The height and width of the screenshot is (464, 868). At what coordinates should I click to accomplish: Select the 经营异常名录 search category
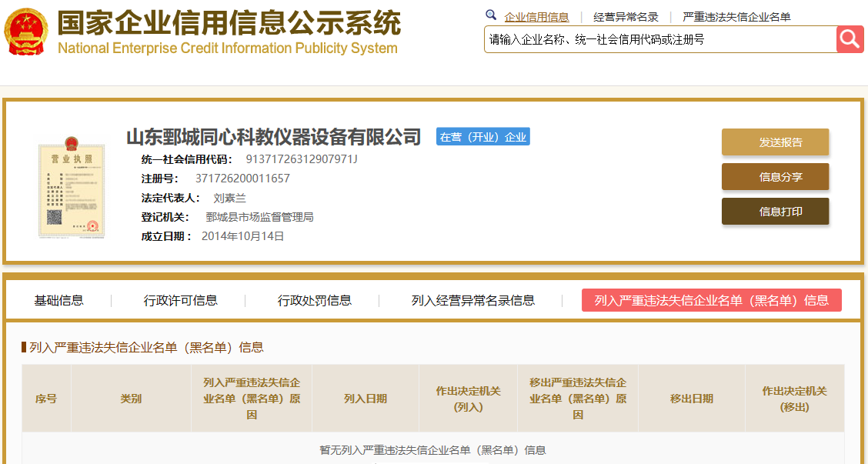pos(626,17)
